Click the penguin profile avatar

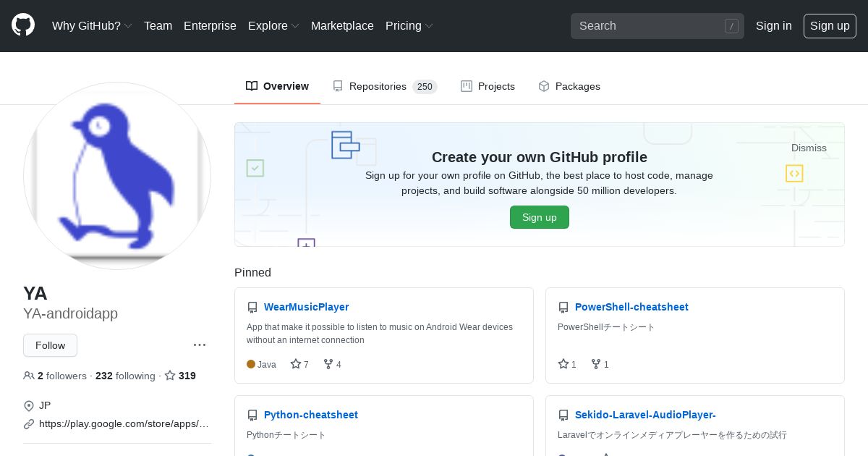coord(117,176)
